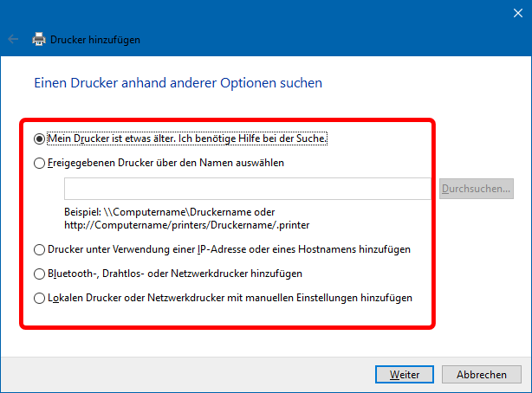Click the "Beispiel: \\Computername\Druckername" example text
Screen dimensions: 532x393
click(169, 211)
